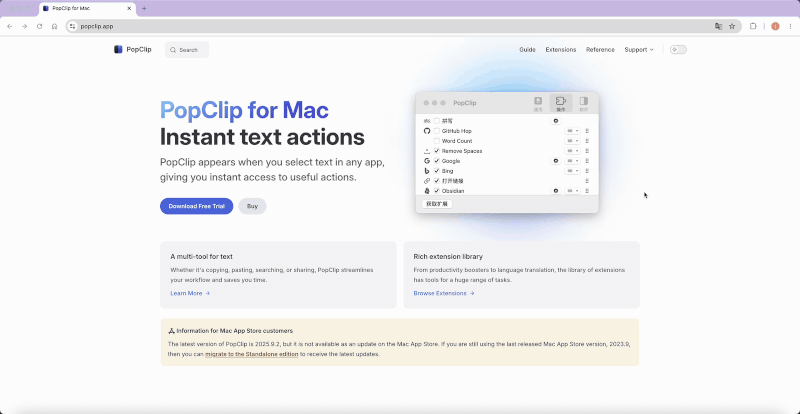
Task: Uncheck the 打开链接 checkbox
Action: [x=437, y=181]
